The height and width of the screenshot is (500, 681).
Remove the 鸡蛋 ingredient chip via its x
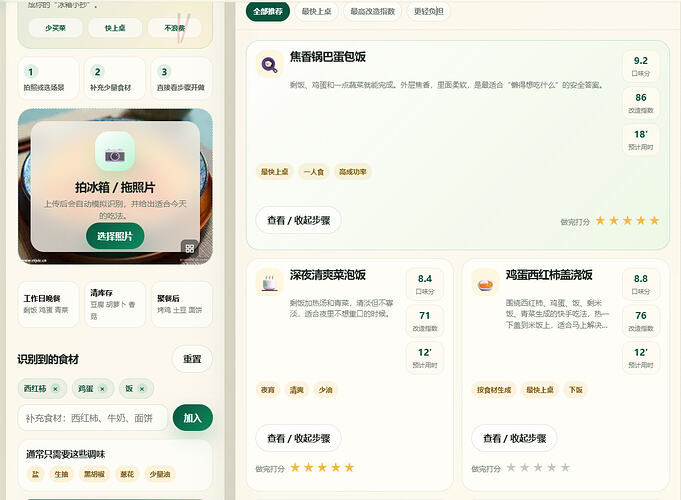tap(102, 389)
